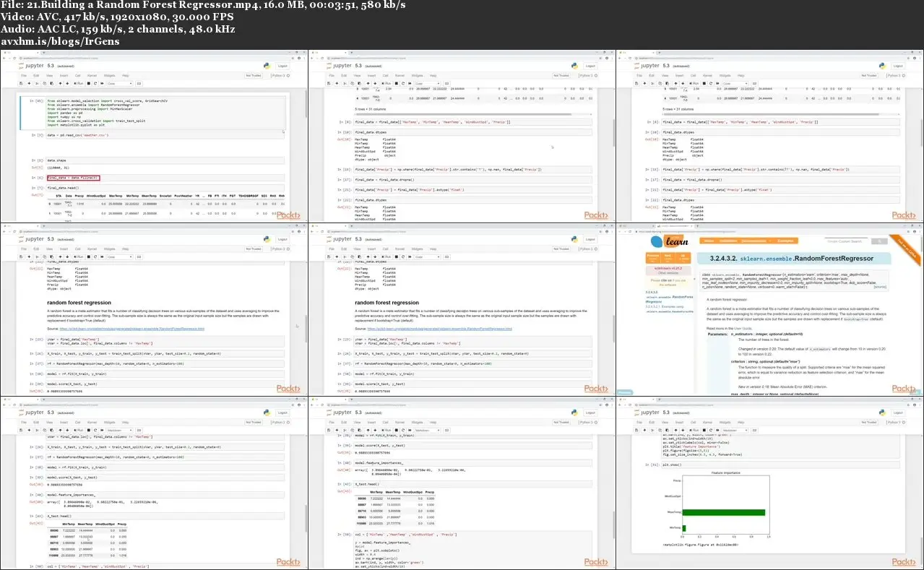Select Installation tab in scikit-learn frame

[x=727, y=241]
